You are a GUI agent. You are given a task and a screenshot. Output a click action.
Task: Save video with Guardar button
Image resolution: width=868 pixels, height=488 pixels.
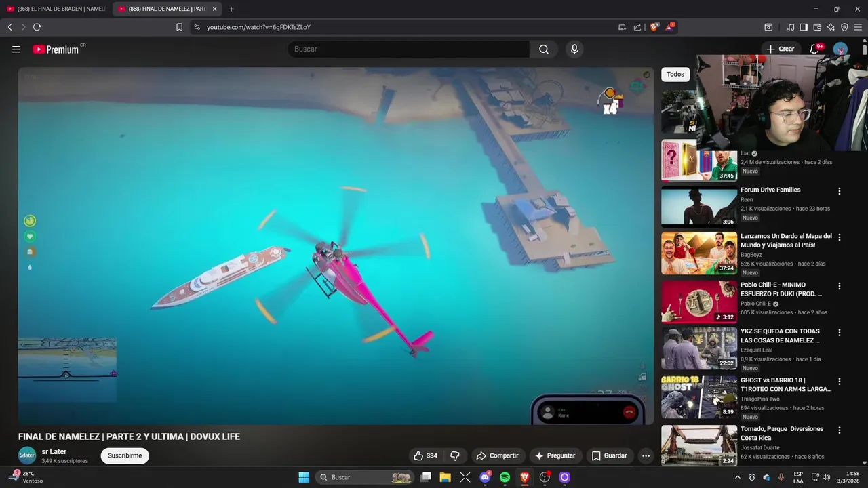pos(609,455)
